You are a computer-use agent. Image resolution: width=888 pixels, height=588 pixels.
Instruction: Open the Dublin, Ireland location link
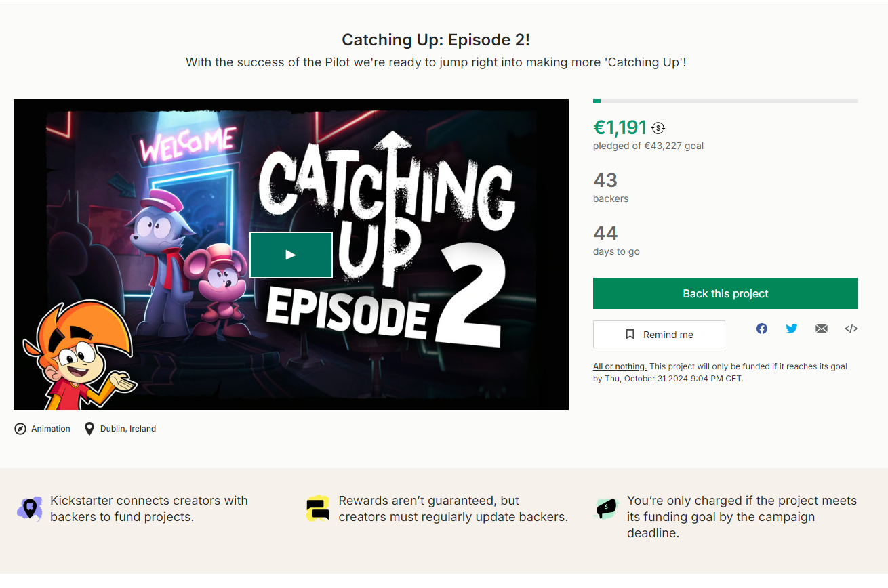tap(128, 429)
